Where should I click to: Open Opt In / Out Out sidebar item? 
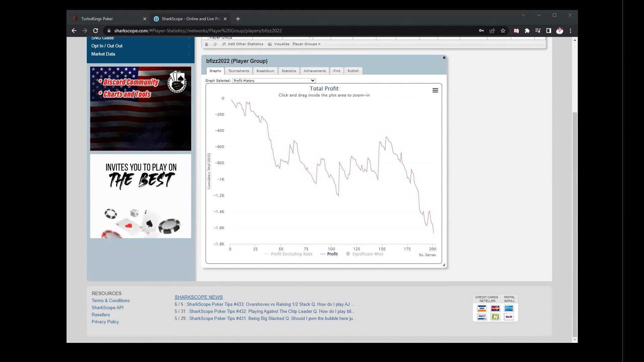pos(107,46)
